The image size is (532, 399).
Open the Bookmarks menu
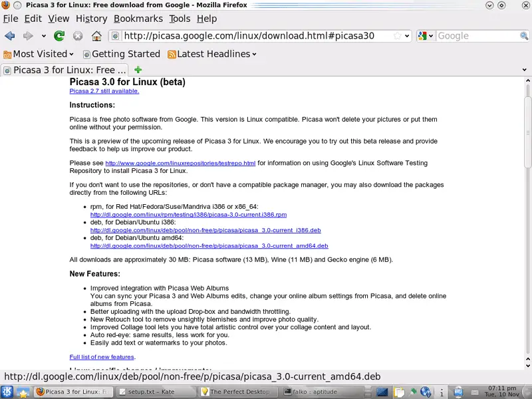(x=138, y=19)
